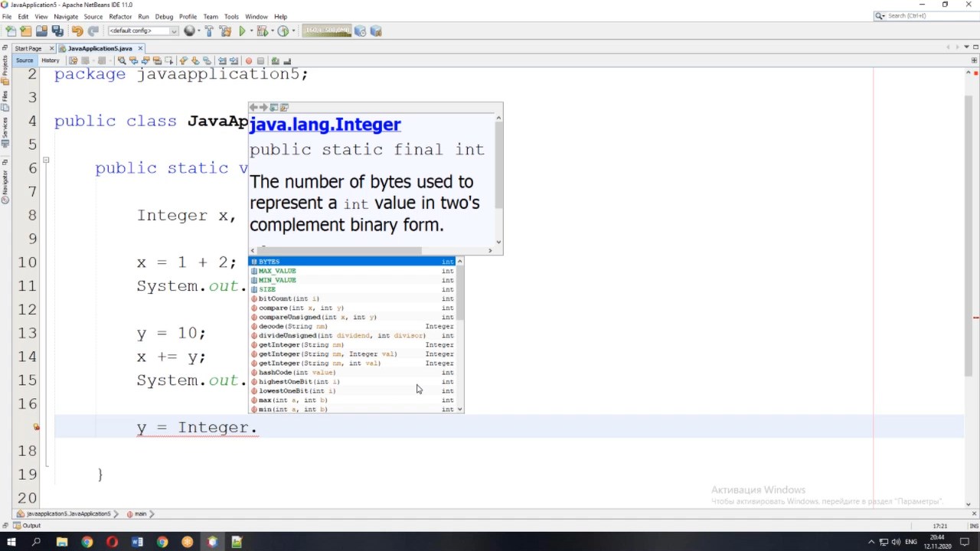Switch editor to Source view
Screen dimensions: 980x551
[24, 60]
